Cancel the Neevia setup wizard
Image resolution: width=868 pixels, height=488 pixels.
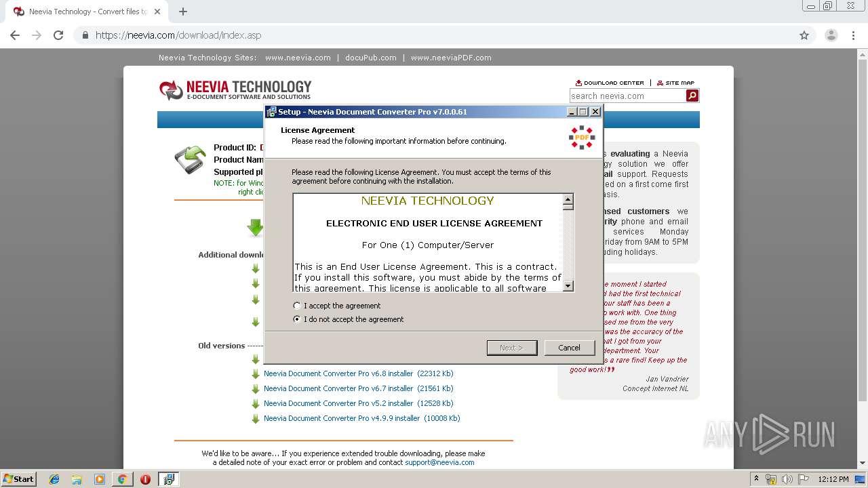pos(569,348)
